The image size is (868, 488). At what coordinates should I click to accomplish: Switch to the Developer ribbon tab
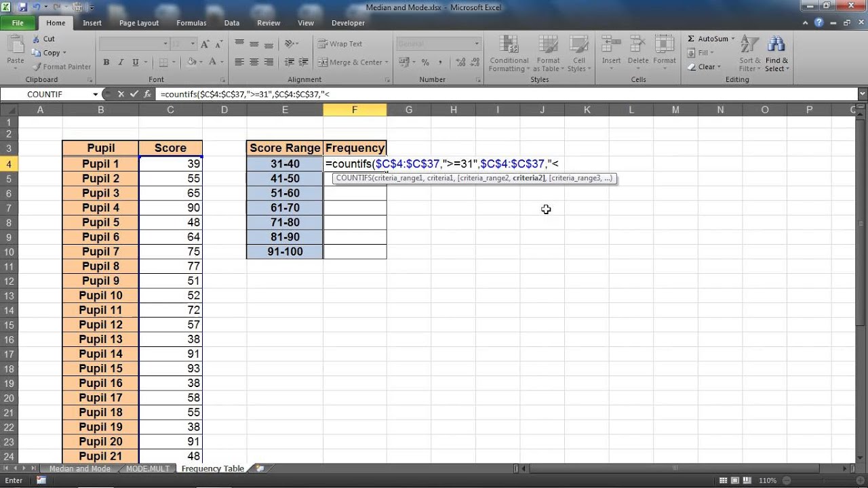348,22
